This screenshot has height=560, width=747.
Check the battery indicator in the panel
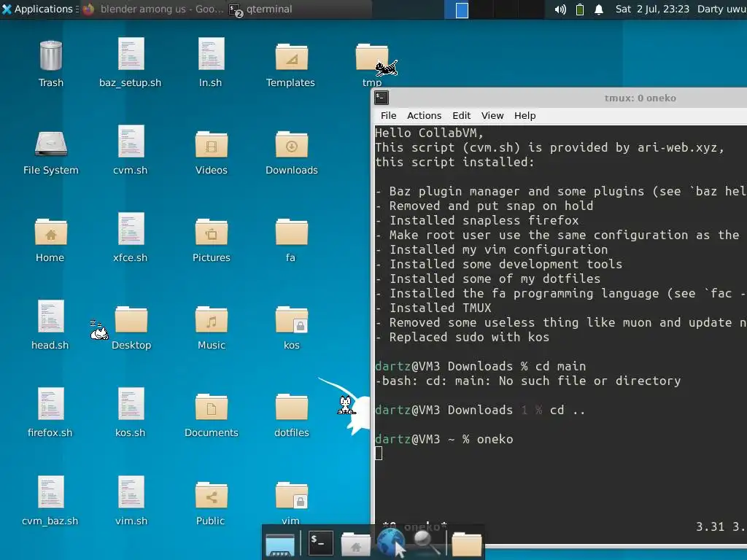tap(580, 9)
